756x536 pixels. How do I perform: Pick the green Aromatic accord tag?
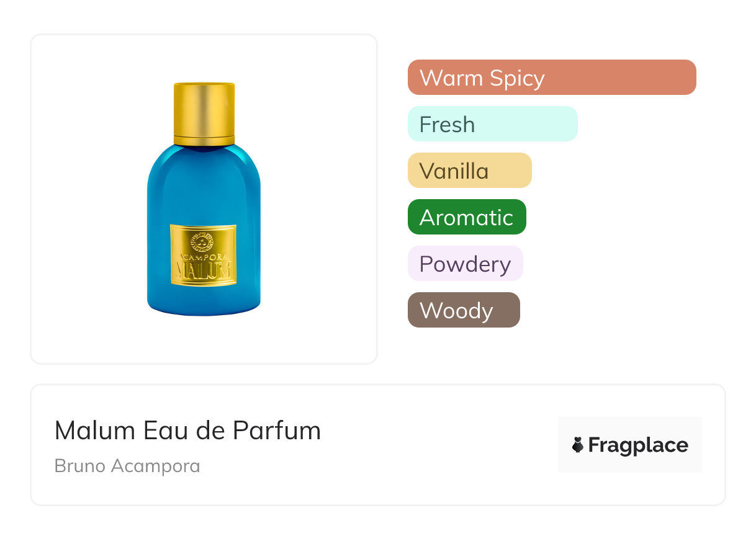click(x=467, y=217)
